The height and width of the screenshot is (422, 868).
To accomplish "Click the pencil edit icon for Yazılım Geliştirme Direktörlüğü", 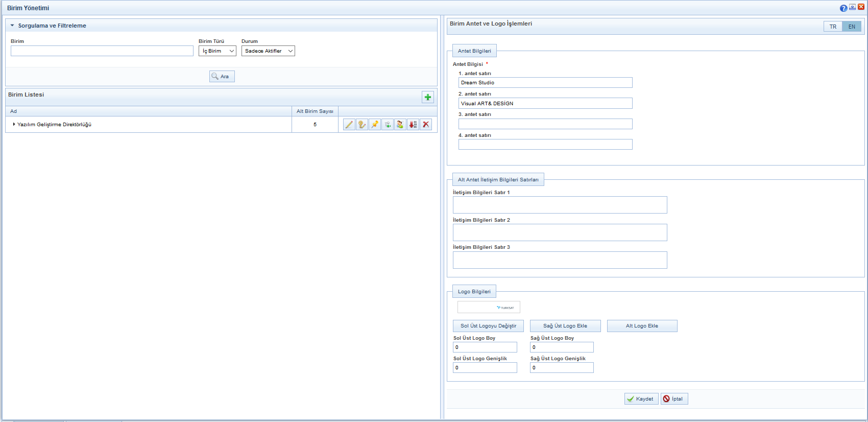I will [x=349, y=125].
